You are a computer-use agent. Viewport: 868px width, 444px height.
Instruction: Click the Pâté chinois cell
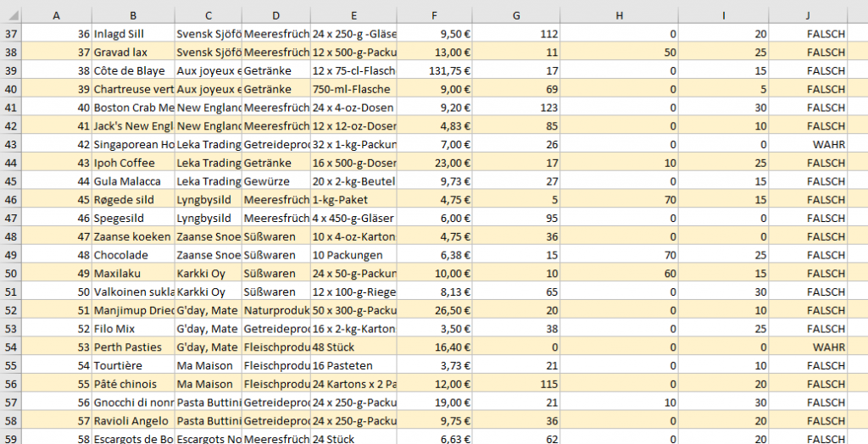point(132,384)
